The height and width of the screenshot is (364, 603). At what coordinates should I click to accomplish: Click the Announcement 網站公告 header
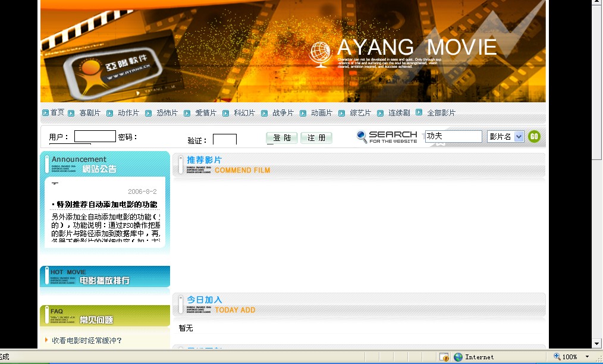point(105,164)
